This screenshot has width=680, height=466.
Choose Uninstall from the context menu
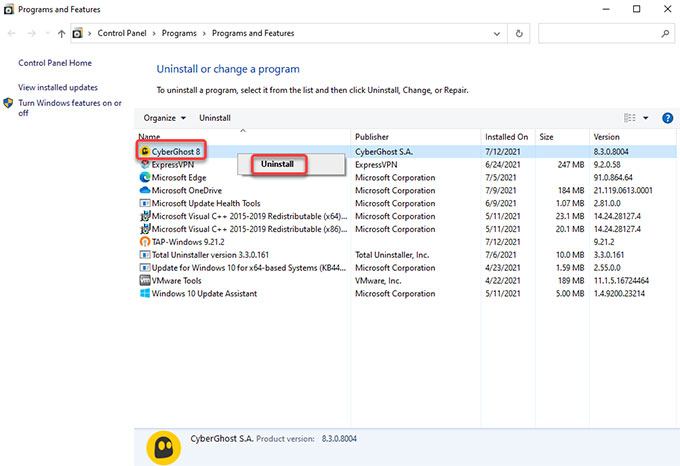pos(278,164)
